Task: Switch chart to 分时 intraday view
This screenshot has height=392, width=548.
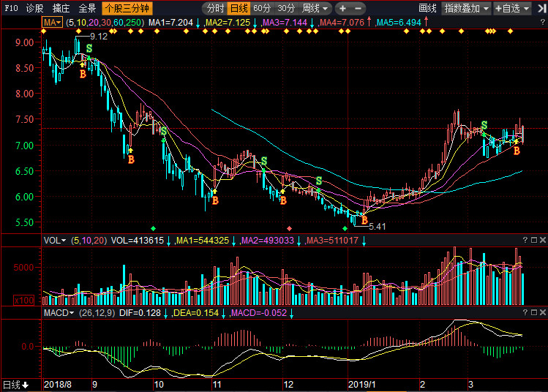Action: click(x=215, y=9)
